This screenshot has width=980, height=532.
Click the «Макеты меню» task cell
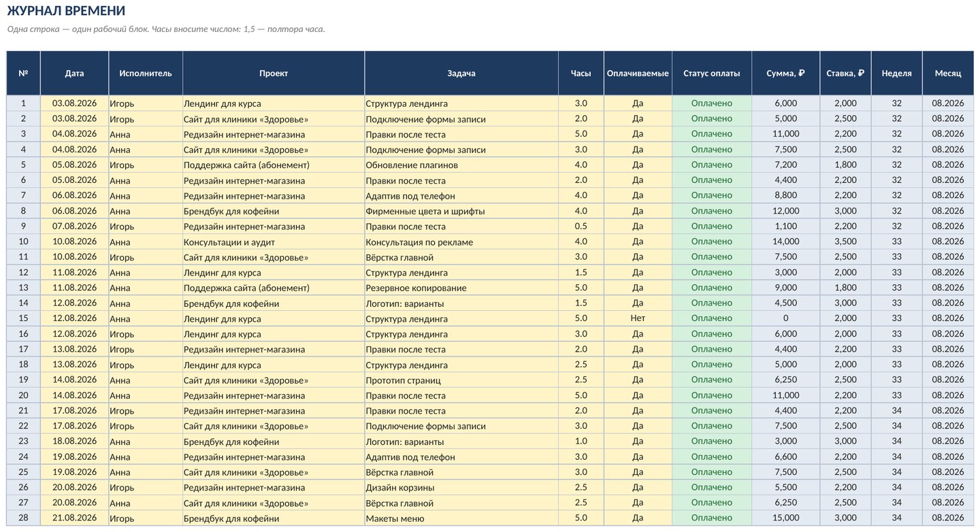tap(461, 518)
